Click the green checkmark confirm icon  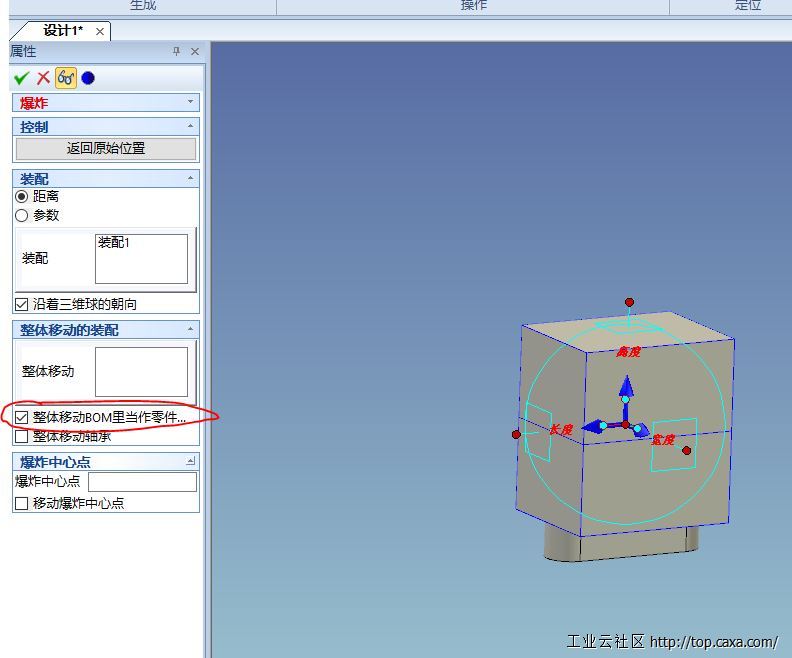[21, 78]
